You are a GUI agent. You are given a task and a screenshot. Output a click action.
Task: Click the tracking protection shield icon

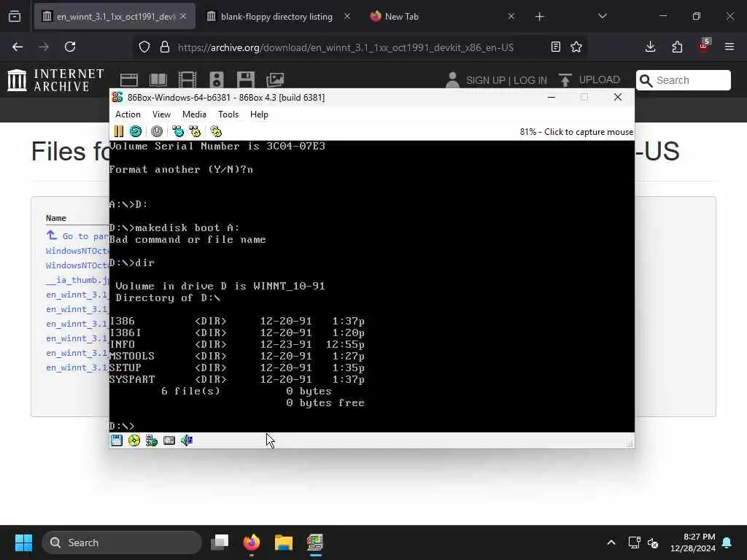144,47
